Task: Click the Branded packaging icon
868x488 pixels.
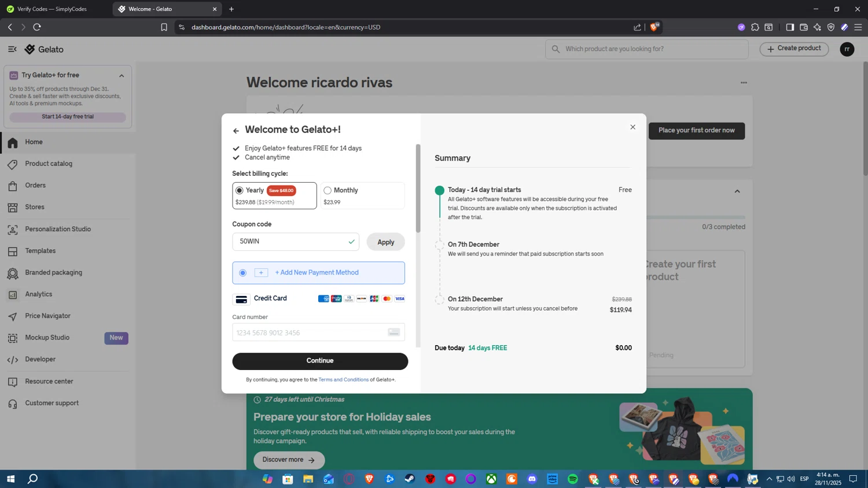Action: pyautogui.click(x=13, y=273)
